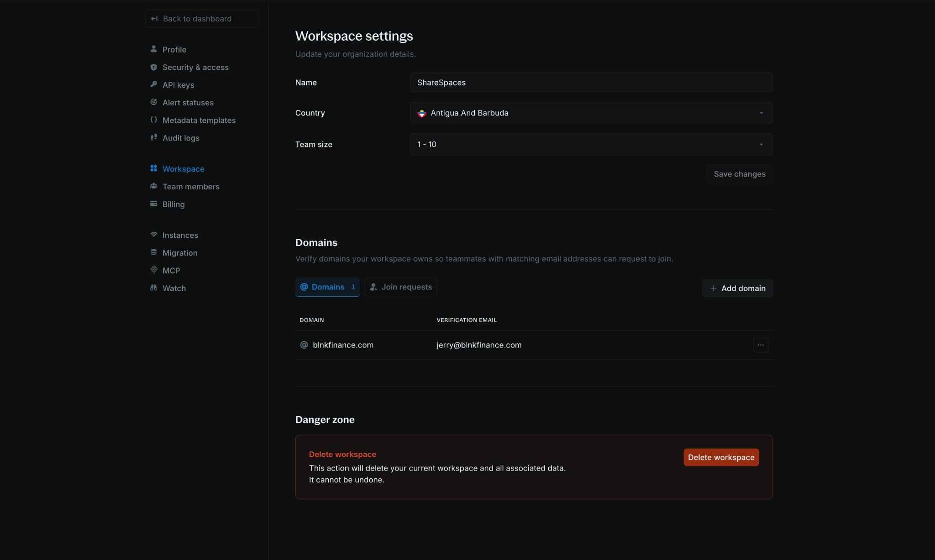Open the Team members page

click(191, 187)
